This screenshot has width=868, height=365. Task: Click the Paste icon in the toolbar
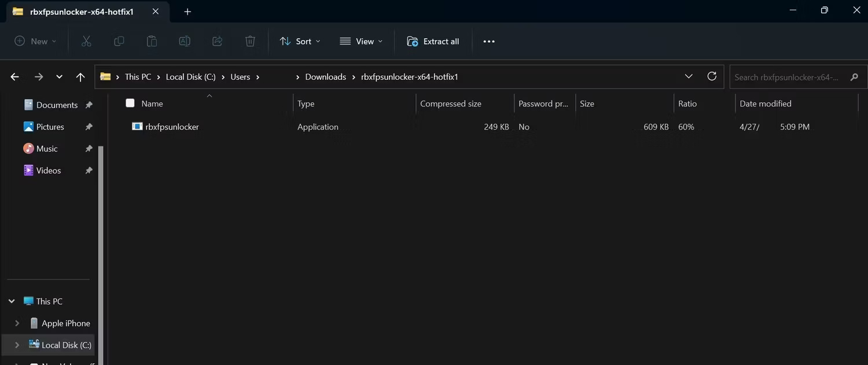(x=151, y=41)
